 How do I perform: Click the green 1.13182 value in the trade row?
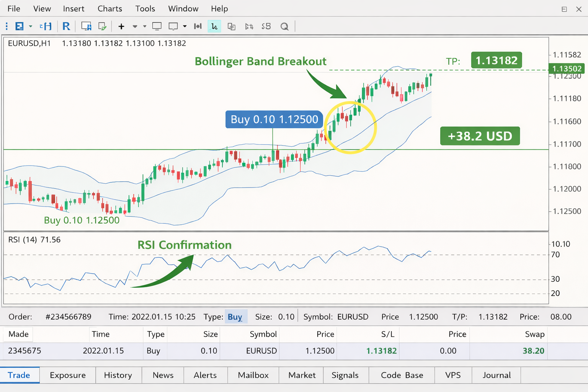pos(381,351)
